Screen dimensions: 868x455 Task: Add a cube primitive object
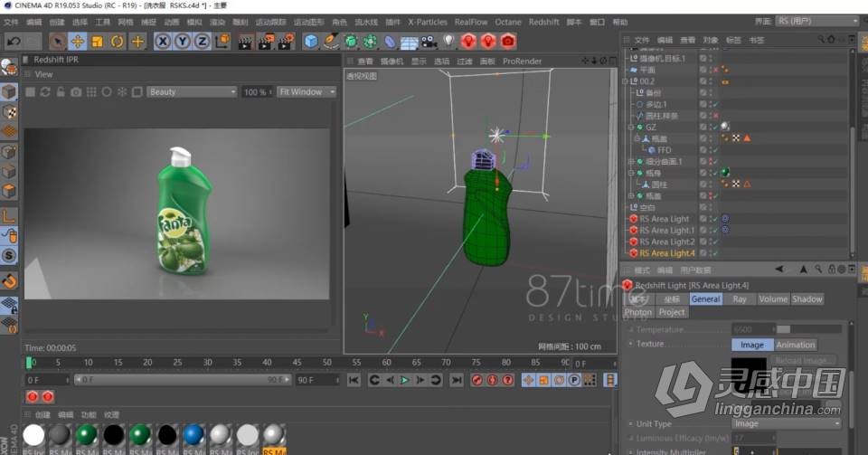(311, 41)
